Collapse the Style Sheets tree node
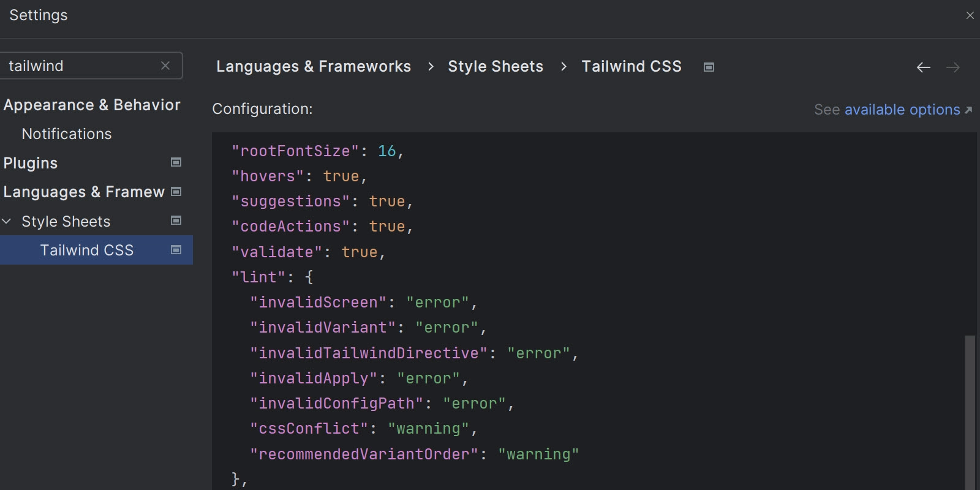Viewport: 980px width, 490px height. [7, 221]
